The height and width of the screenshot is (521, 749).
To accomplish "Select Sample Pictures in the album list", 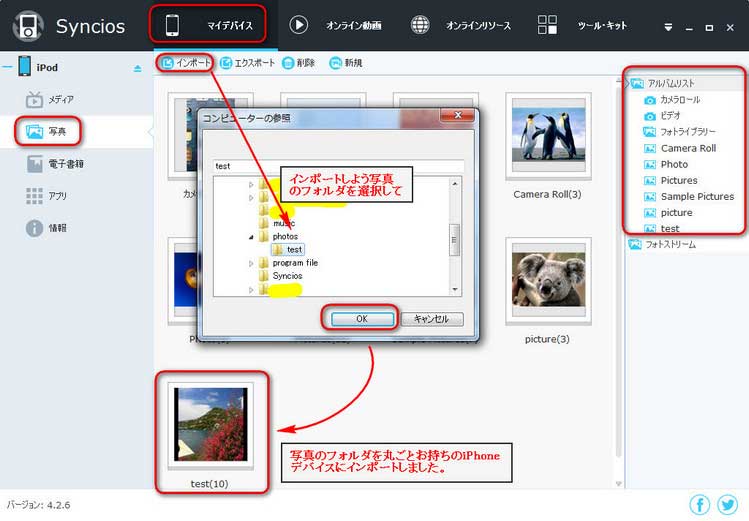I will tap(696, 196).
